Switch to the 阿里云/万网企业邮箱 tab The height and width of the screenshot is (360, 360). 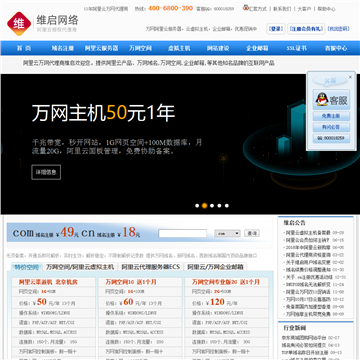pos(215,267)
